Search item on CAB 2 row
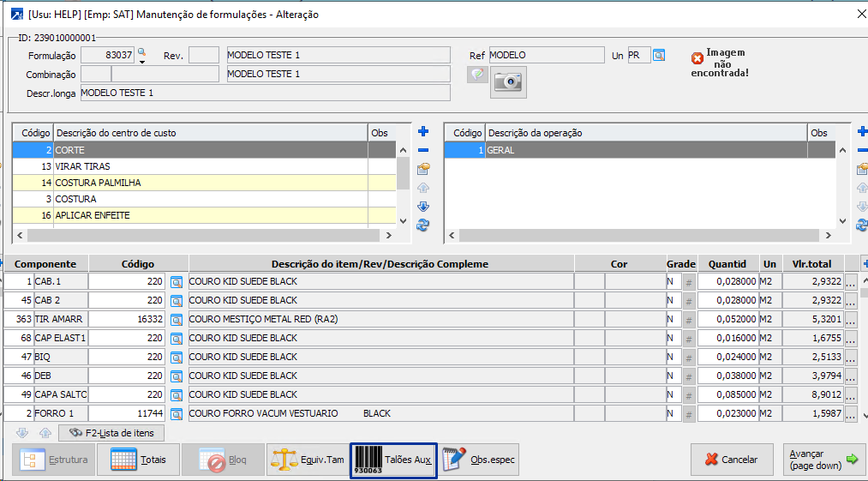This screenshot has height=481, width=868. [x=176, y=301]
